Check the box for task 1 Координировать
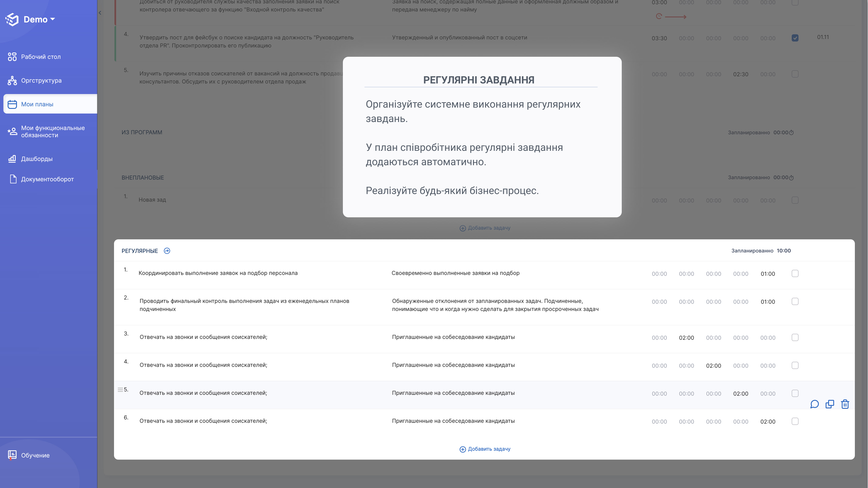This screenshot has width=868, height=488. (x=795, y=273)
